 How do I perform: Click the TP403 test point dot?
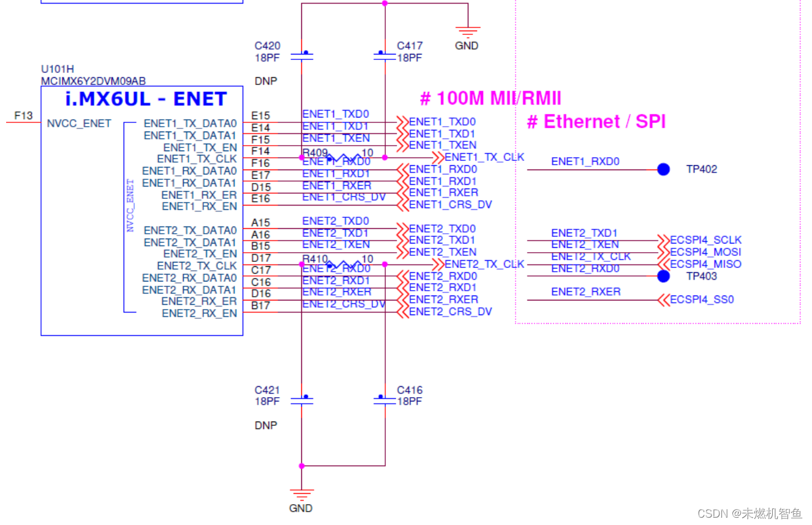(663, 277)
